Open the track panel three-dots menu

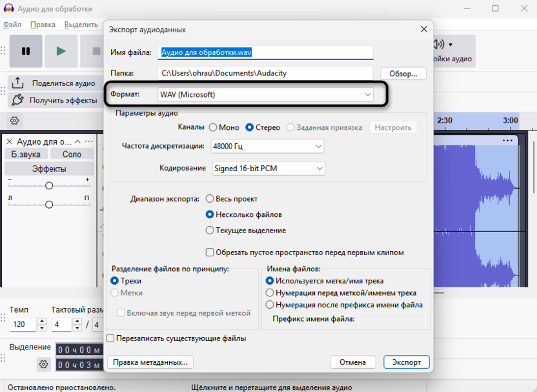88,141
